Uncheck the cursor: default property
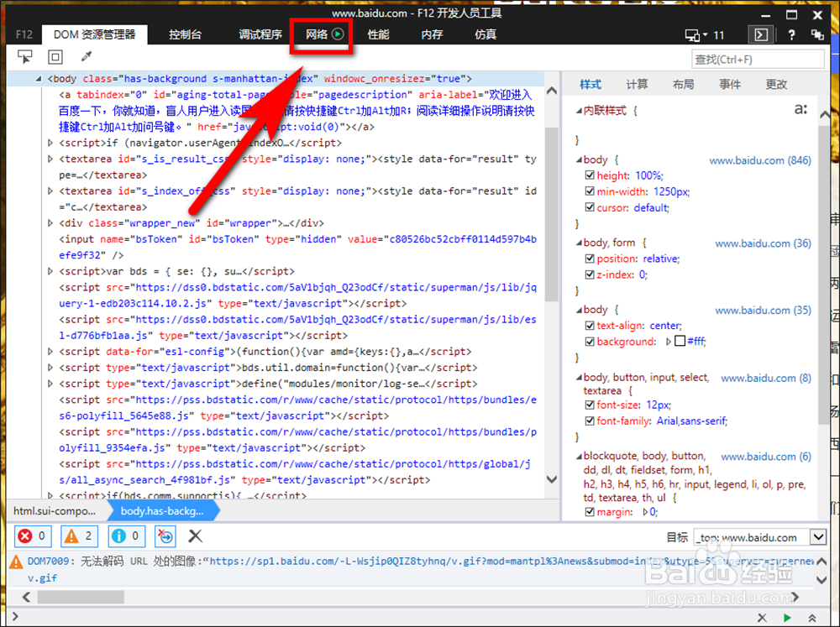This screenshot has height=627, width=840. pyautogui.click(x=590, y=207)
